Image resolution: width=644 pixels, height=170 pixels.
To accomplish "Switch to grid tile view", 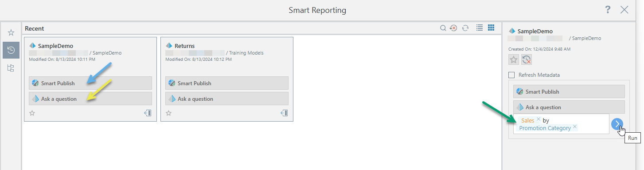I will point(491,28).
